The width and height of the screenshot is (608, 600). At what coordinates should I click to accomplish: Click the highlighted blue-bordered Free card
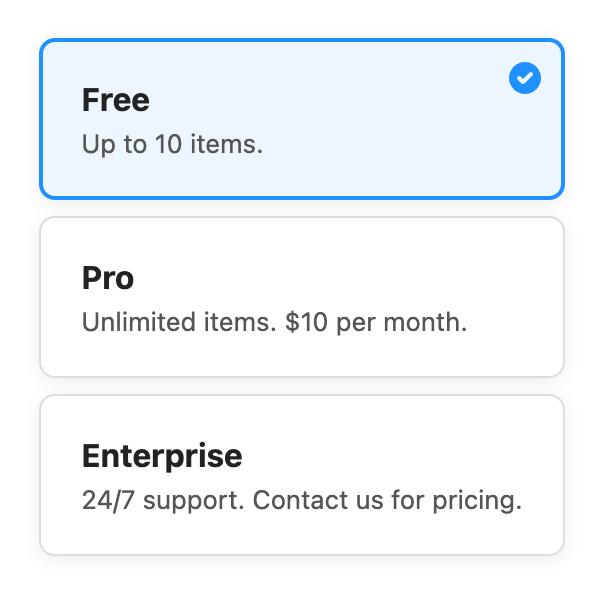click(302, 120)
